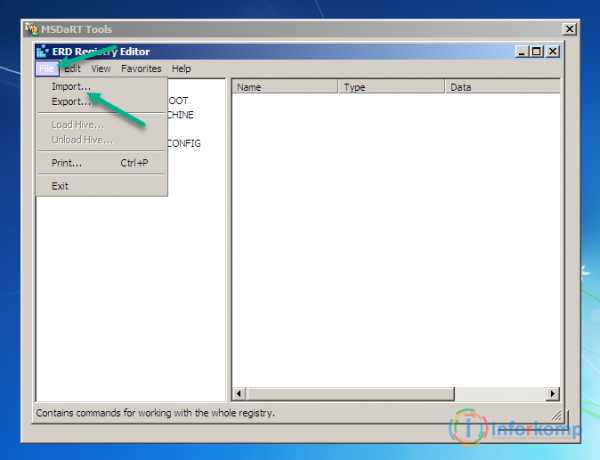
Task: Click the Type column header
Action: 391,87
